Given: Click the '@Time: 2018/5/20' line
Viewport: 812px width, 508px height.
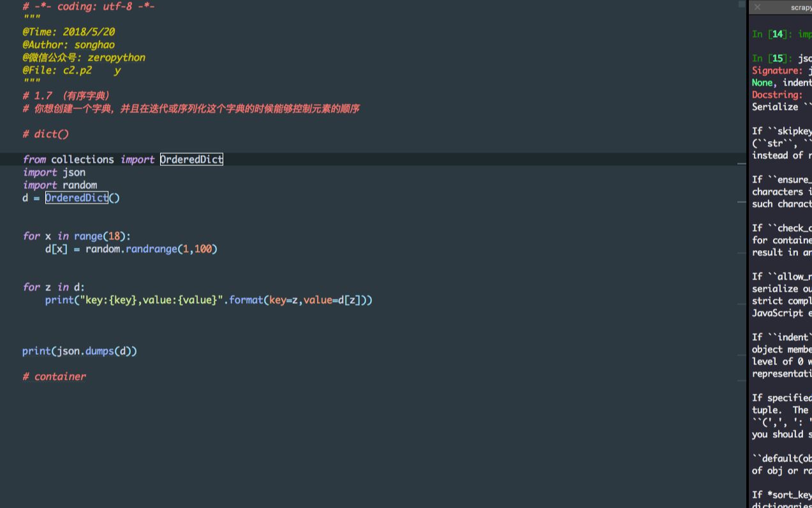Looking at the screenshot, I should tap(68, 32).
